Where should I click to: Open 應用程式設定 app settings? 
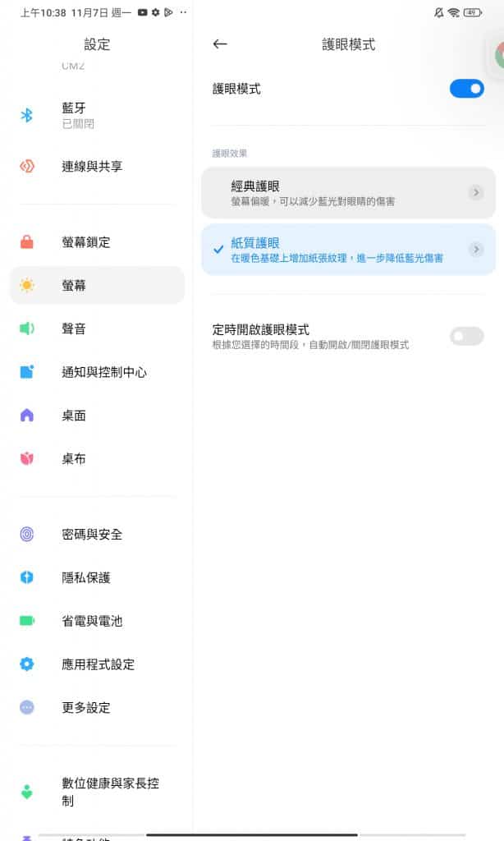pyautogui.click(x=97, y=664)
